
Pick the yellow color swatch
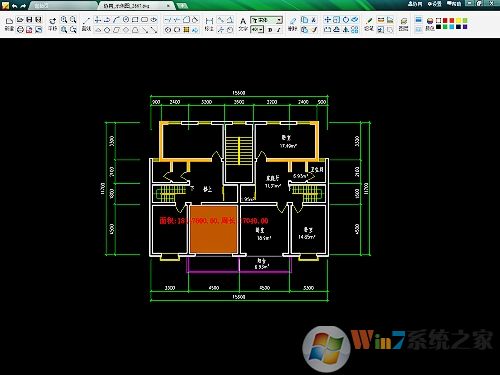coord(458,21)
